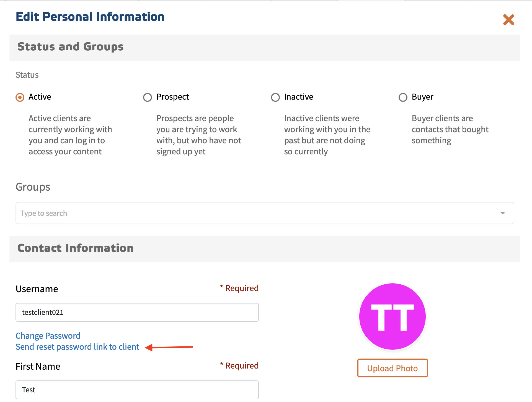Focus the Username text field
Screen dimensions: 532x402
(x=137, y=312)
